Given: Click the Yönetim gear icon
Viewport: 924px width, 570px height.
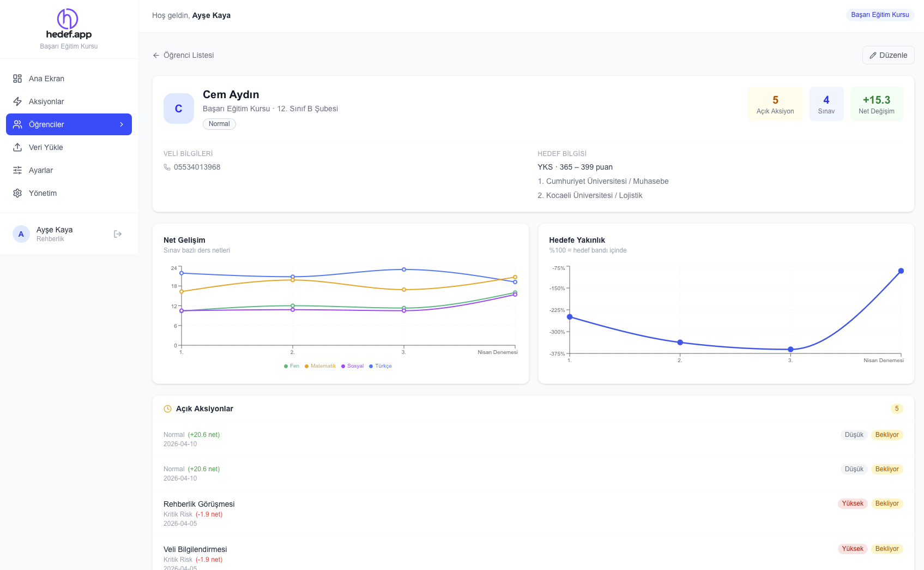Looking at the screenshot, I should pos(17,193).
